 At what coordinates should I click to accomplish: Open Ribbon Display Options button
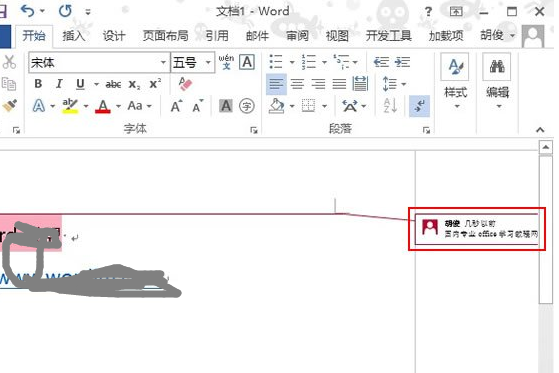point(456,12)
